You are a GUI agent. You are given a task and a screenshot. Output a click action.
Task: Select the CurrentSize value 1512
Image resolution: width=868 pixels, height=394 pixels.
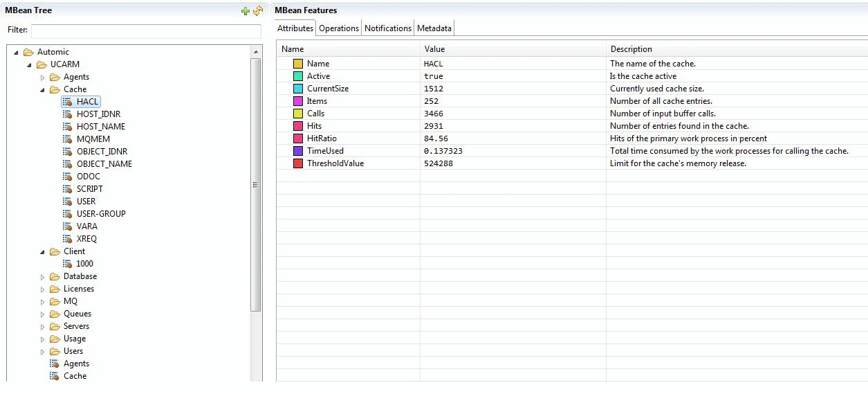click(434, 89)
